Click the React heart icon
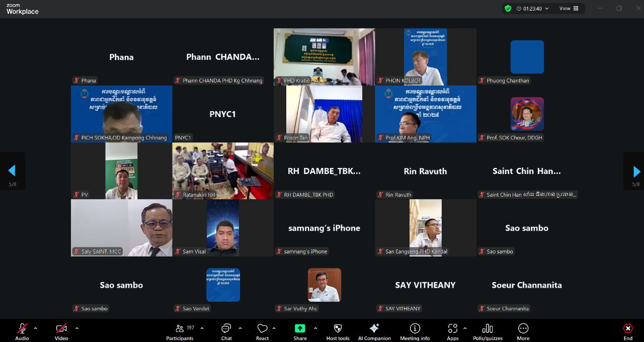The width and height of the screenshot is (644, 342). tap(262, 328)
